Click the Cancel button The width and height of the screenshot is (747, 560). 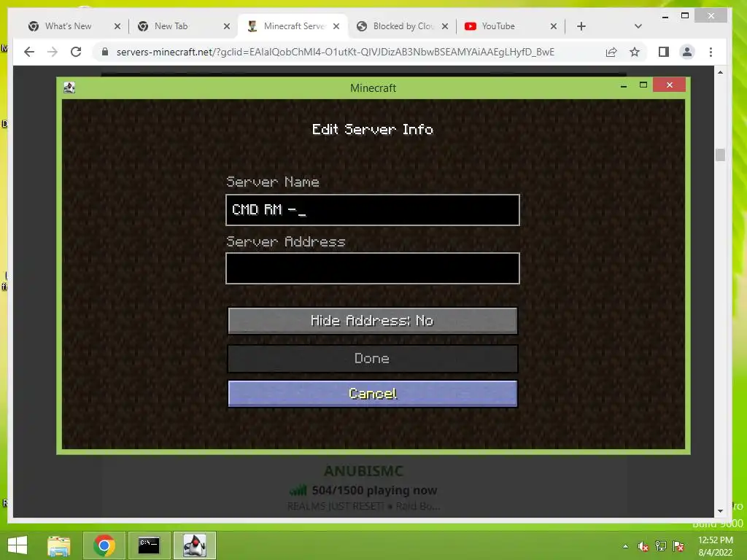click(373, 394)
